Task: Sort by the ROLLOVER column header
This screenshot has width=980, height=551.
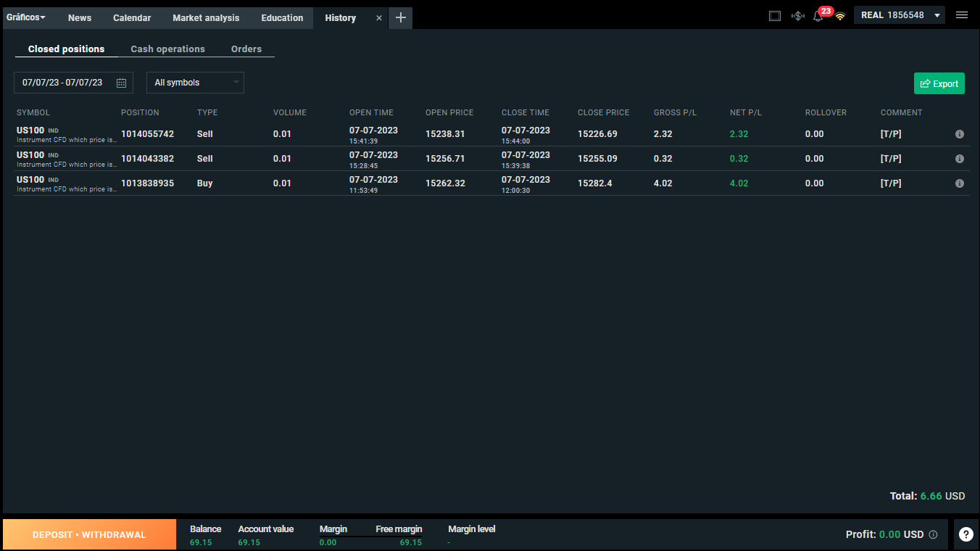Action: point(826,112)
